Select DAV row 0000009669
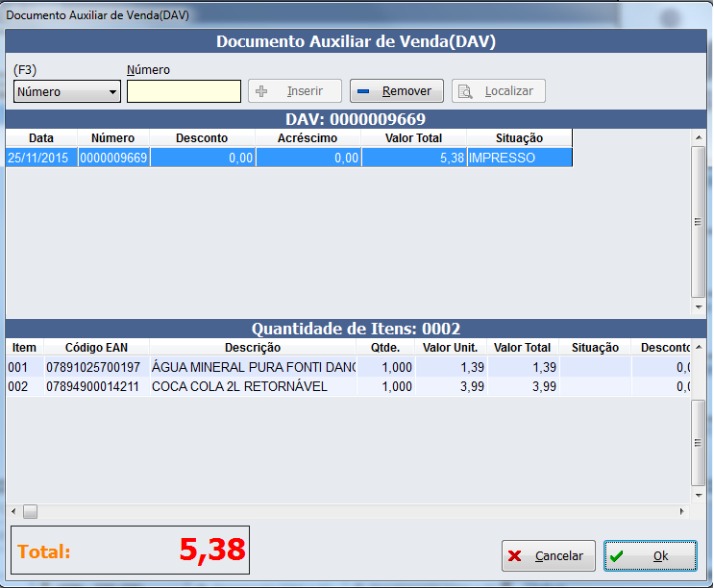 tap(288, 158)
